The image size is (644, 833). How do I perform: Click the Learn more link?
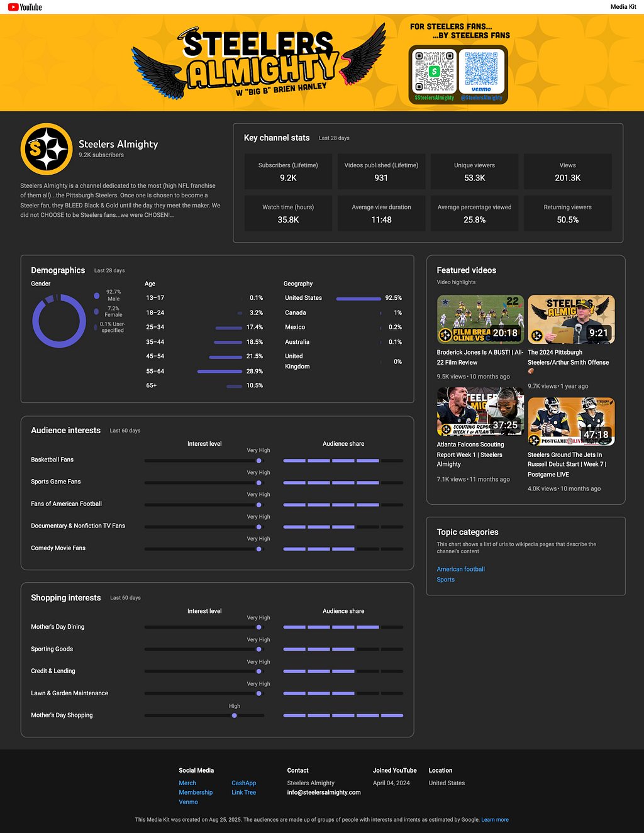click(495, 820)
